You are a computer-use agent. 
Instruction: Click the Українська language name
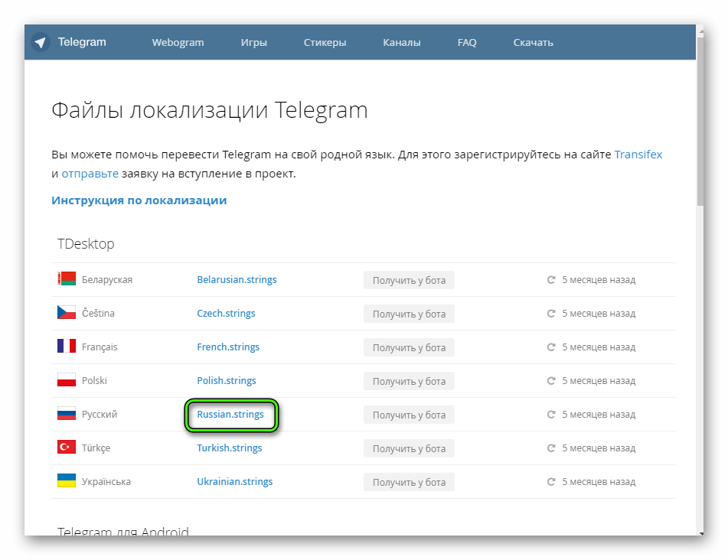pyautogui.click(x=106, y=482)
